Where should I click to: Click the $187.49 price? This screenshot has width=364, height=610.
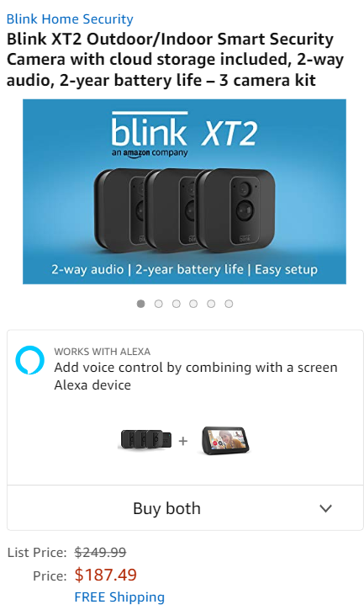point(105,575)
